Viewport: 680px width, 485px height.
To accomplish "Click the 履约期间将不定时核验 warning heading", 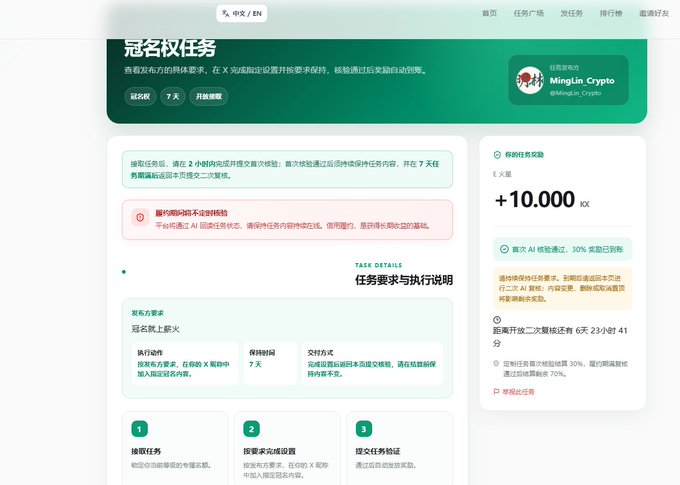I will pyautogui.click(x=191, y=213).
